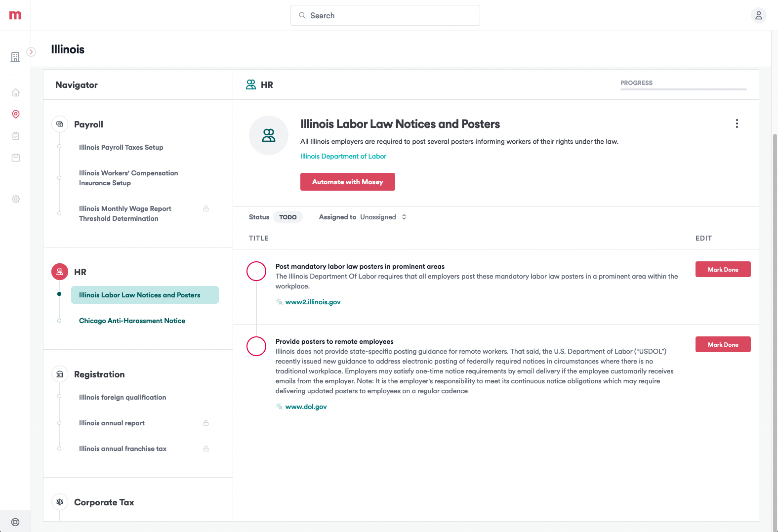Screen dimensions: 778x532
Task: Expand the breadcrumb chevron next to Illinois
Action: (32, 51)
